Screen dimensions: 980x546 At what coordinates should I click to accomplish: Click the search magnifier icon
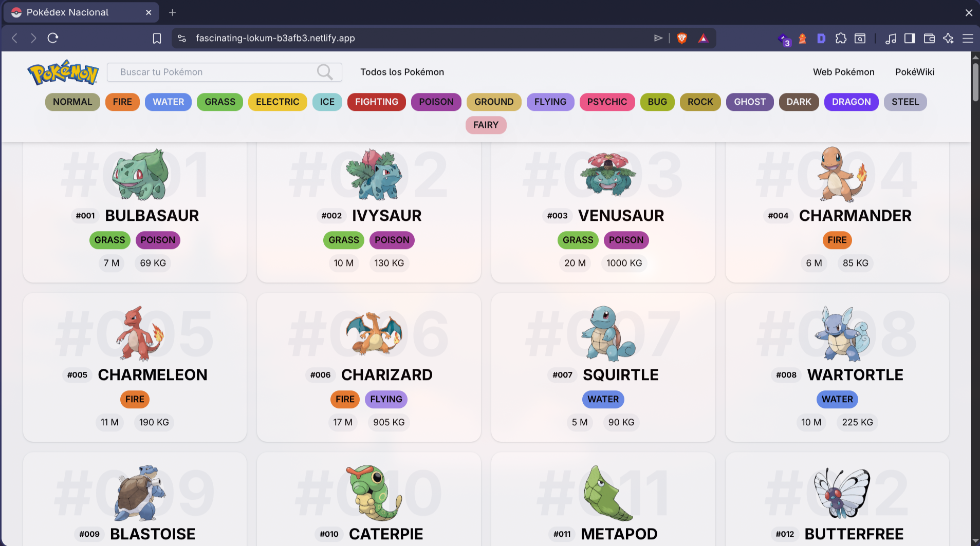325,72
